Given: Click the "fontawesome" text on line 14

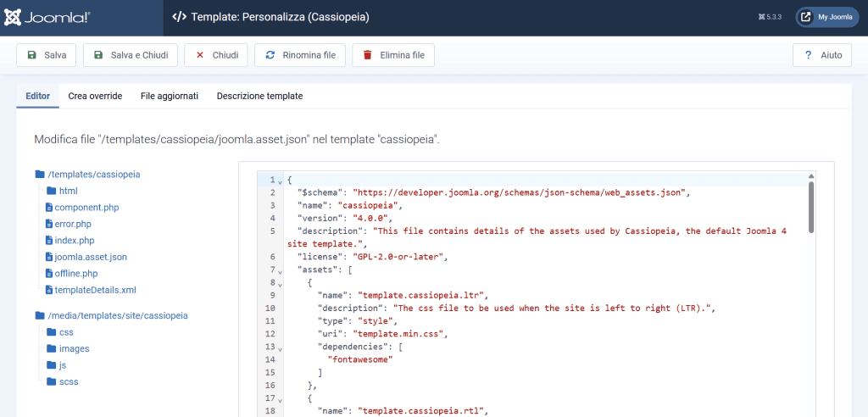Looking at the screenshot, I should (x=360, y=359).
